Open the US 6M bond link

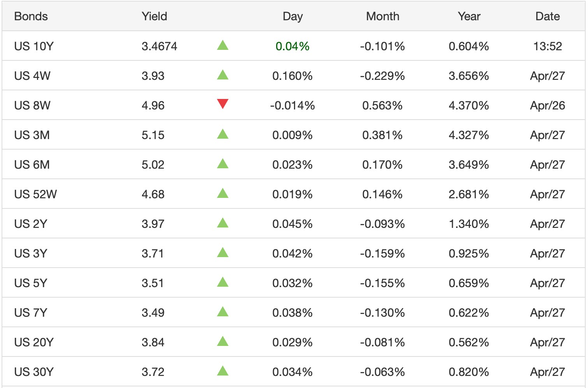coord(32,165)
